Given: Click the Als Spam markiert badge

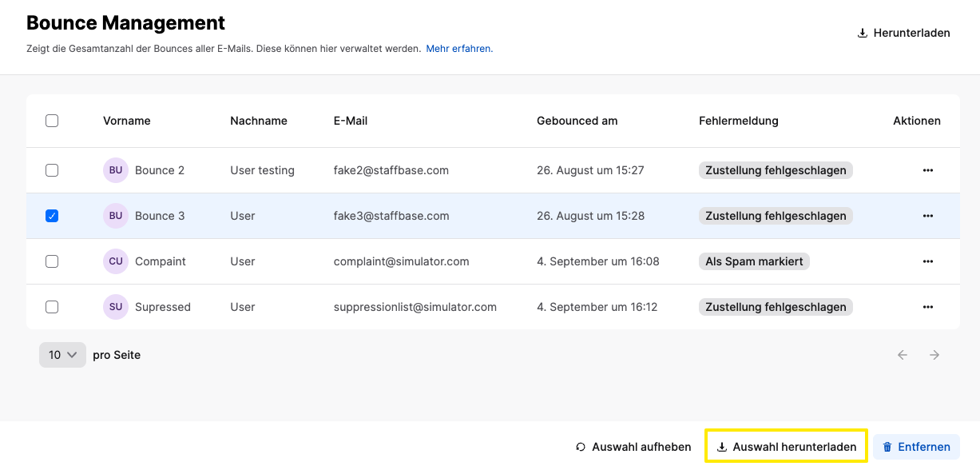Looking at the screenshot, I should click(x=755, y=261).
